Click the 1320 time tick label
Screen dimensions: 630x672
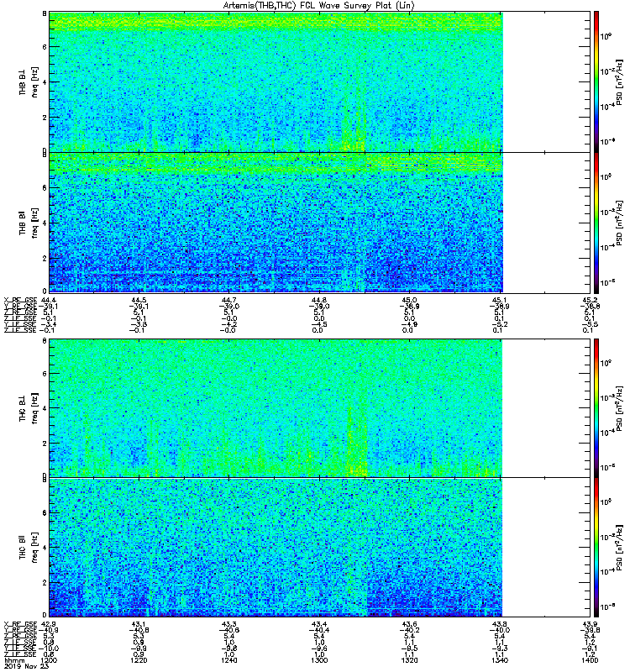tap(409, 660)
